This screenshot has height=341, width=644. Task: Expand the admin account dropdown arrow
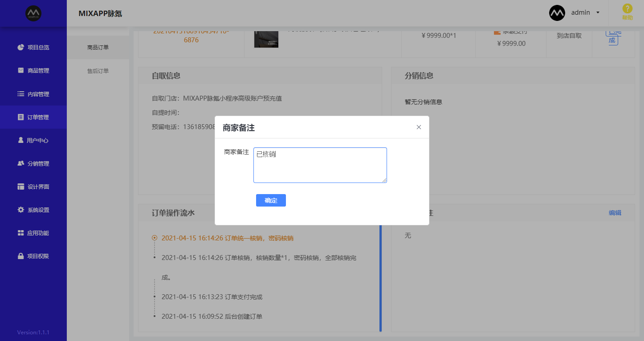pos(598,13)
